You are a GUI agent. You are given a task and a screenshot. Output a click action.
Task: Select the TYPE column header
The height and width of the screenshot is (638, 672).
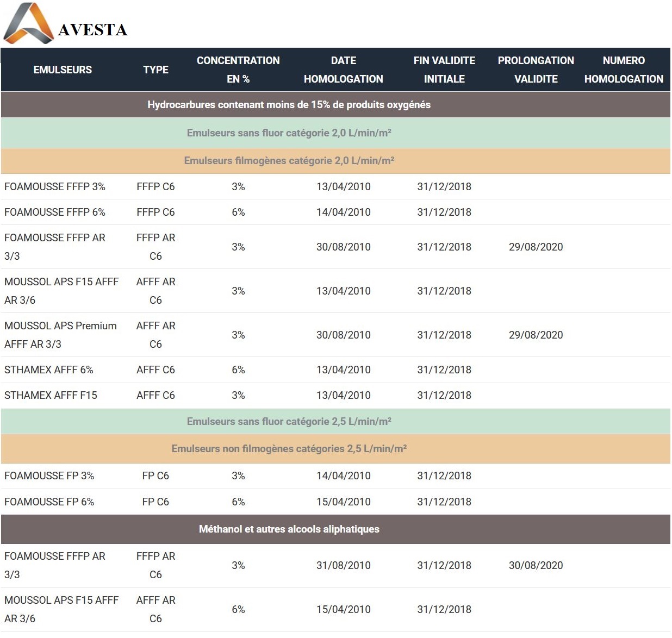point(155,70)
